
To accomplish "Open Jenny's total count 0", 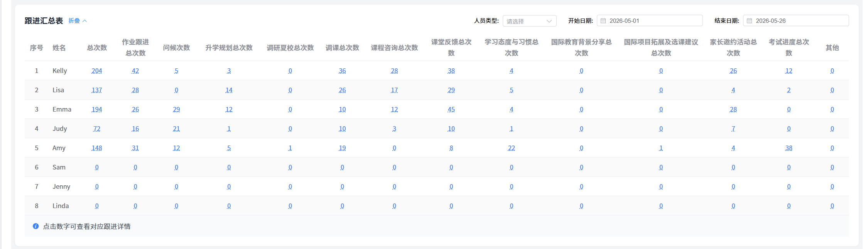I will 97,187.
